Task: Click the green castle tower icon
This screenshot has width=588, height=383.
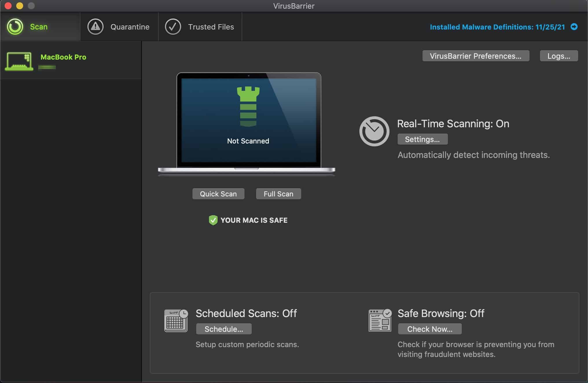Action: tap(248, 106)
